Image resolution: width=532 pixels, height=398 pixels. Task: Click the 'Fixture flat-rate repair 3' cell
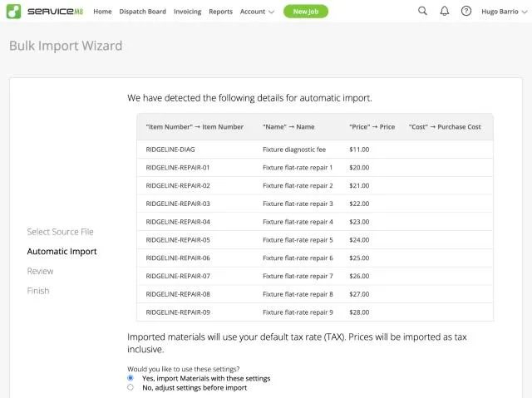point(298,204)
